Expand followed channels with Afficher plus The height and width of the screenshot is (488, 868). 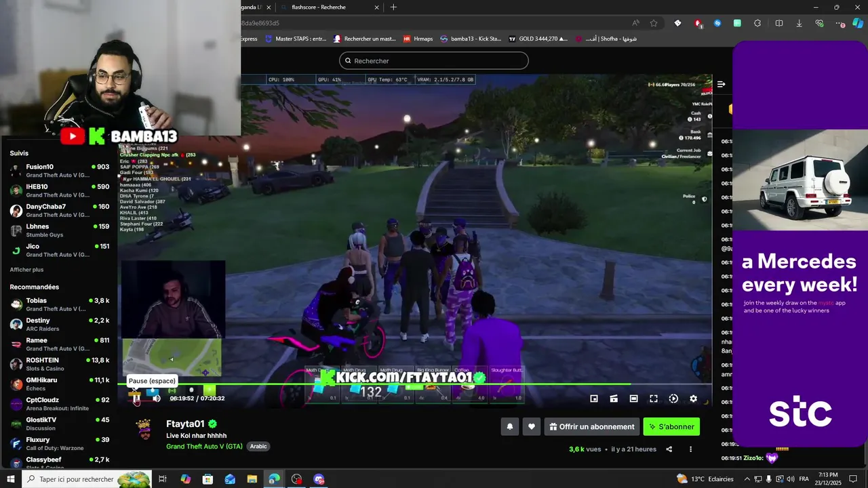[26, 270]
